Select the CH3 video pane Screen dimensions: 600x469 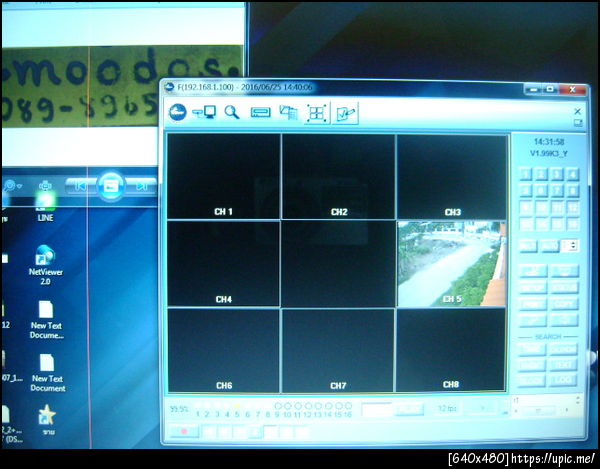(452, 176)
